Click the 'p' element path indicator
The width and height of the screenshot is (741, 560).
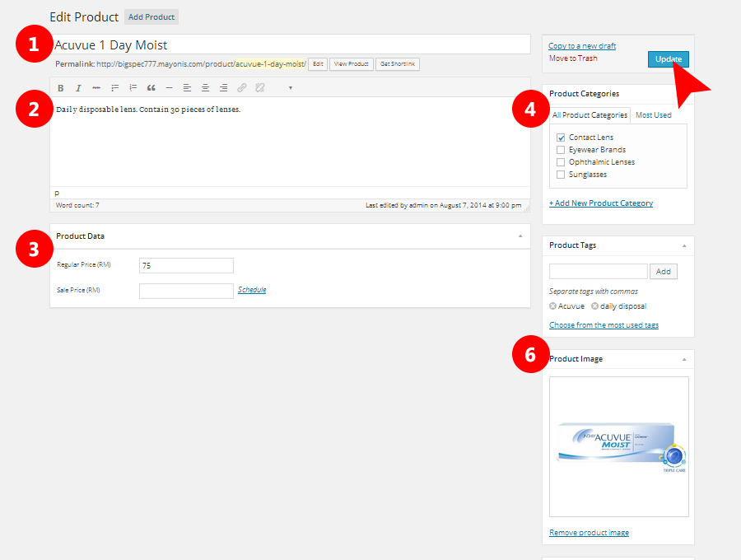(57, 193)
